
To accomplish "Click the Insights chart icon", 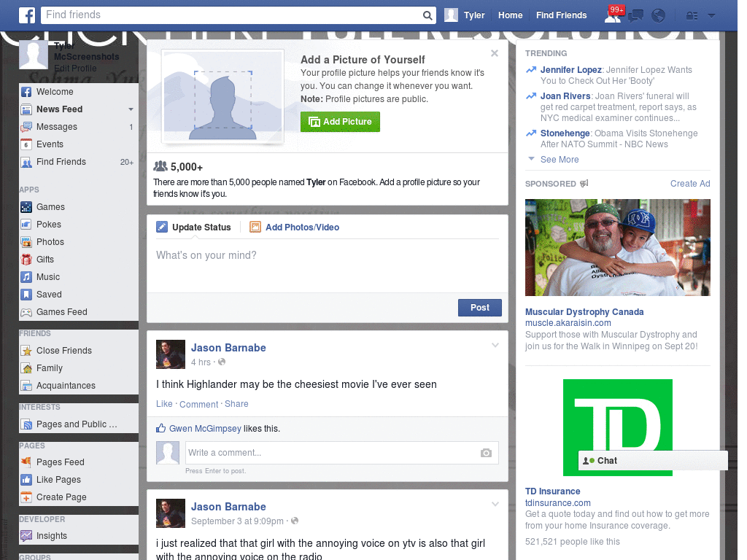I will click(x=27, y=536).
